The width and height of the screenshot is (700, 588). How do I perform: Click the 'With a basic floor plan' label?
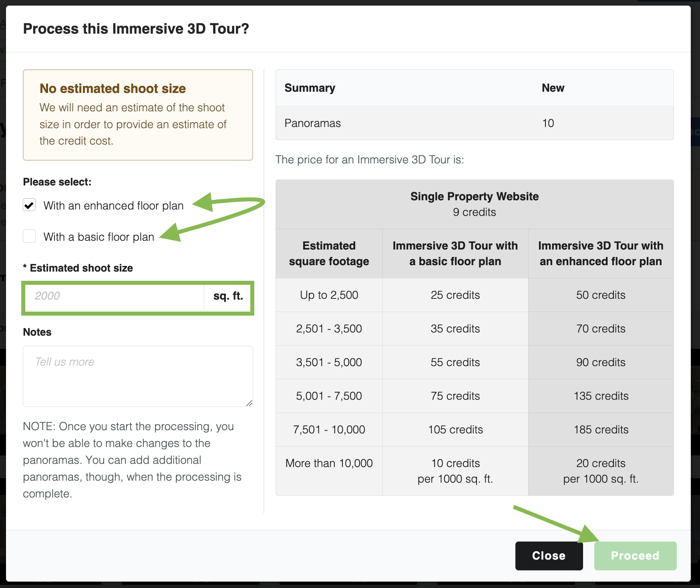(x=99, y=237)
